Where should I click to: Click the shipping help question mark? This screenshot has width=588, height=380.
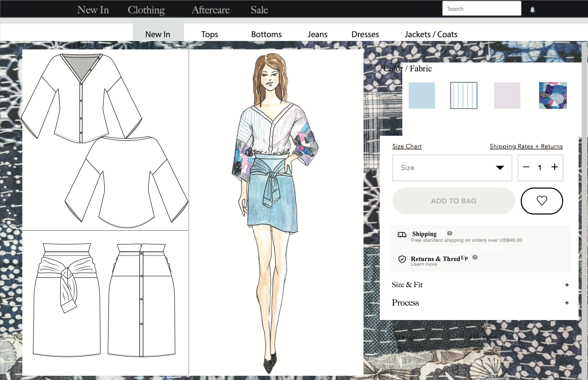point(450,233)
